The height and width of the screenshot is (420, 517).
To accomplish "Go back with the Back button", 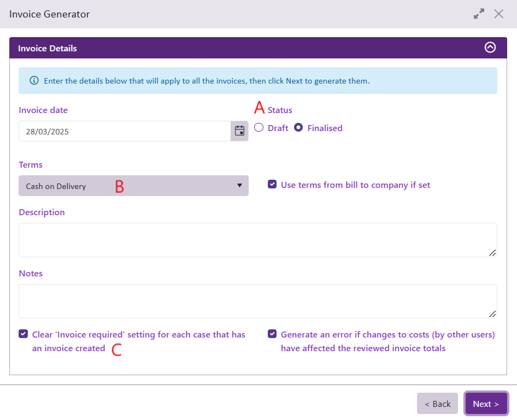I will pos(437,404).
